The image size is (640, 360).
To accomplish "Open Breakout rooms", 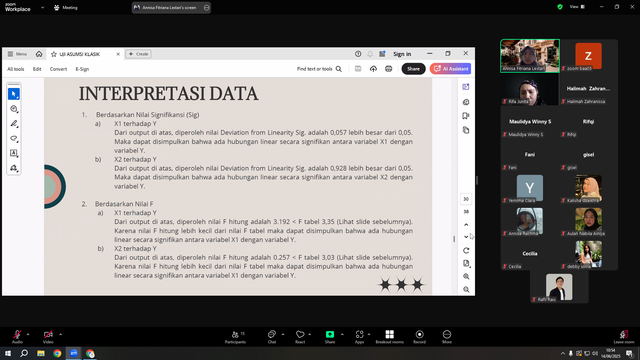I will (389, 337).
